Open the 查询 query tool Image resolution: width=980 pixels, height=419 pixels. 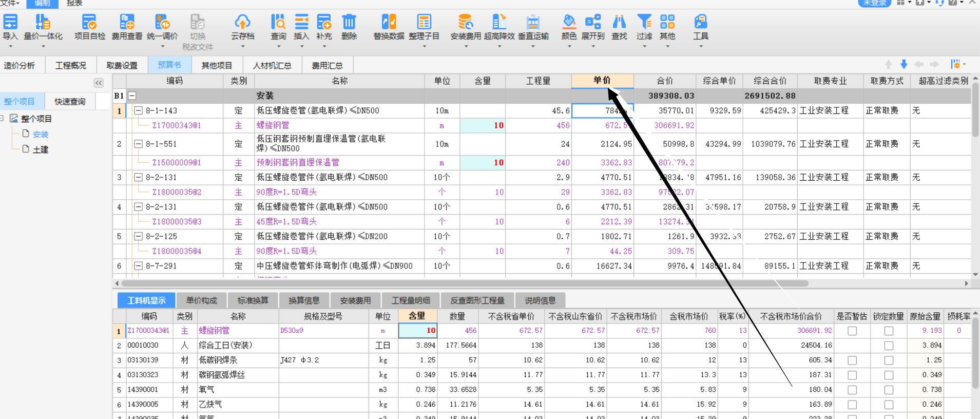tap(278, 23)
